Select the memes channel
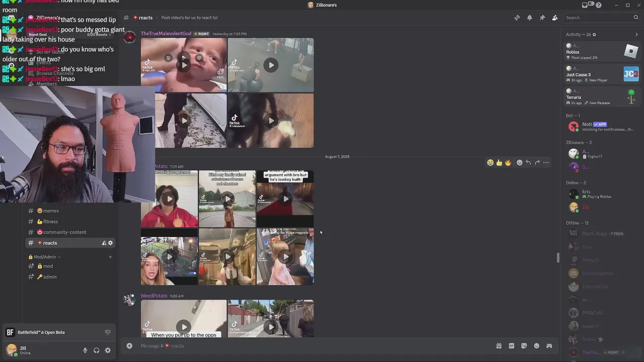Image resolution: width=644 pixels, height=362 pixels. coord(70,211)
